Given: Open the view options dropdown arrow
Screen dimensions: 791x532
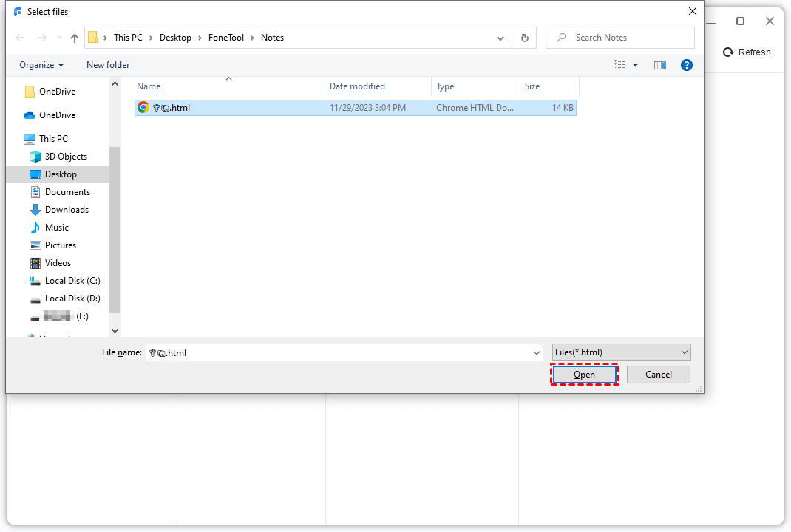Looking at the screenshot, I should pos(636,65).
